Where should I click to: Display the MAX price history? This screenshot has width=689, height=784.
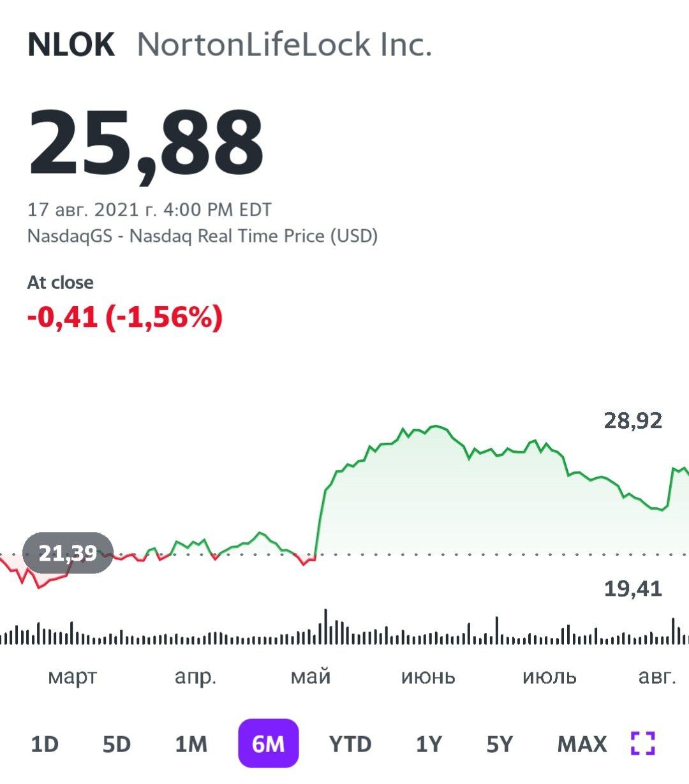[x=582, y=744]
